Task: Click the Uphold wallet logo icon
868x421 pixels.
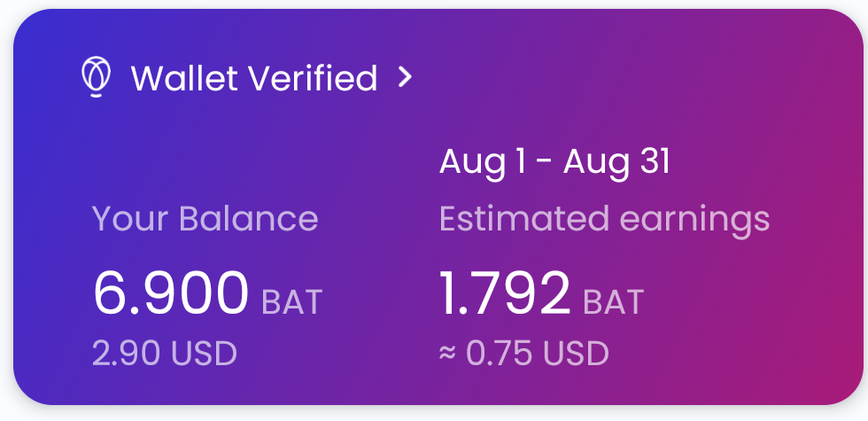Action: tap(97, 76)
